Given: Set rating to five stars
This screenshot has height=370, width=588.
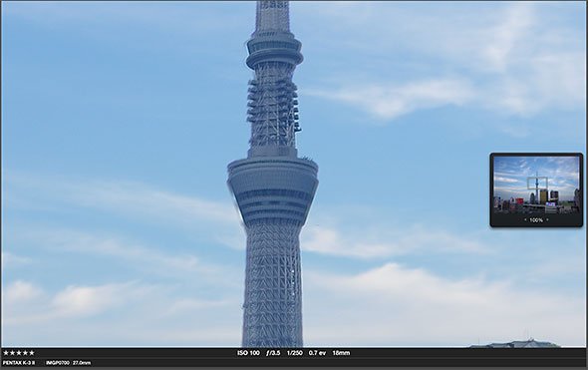Looking at the screenshot, I should [32, 353].
